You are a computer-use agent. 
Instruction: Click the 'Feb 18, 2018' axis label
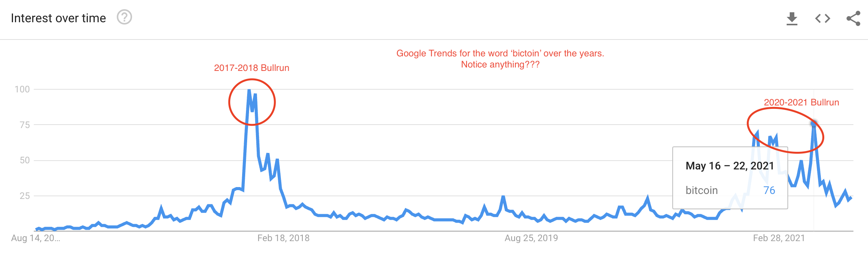coord(283,238)
